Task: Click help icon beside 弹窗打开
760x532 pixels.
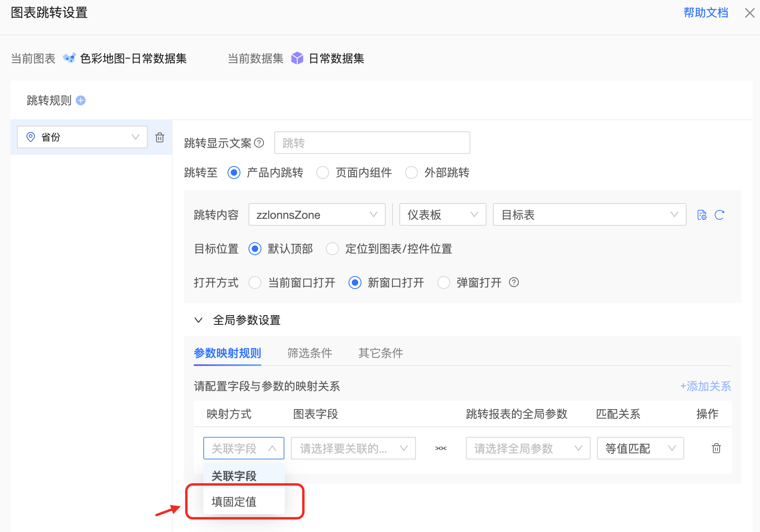Action: pyautogui.click(x=514, y=282)
